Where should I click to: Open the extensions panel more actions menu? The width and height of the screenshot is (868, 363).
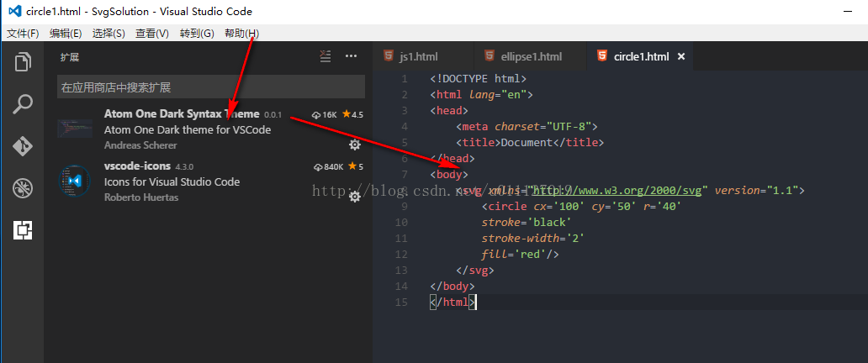351,56
